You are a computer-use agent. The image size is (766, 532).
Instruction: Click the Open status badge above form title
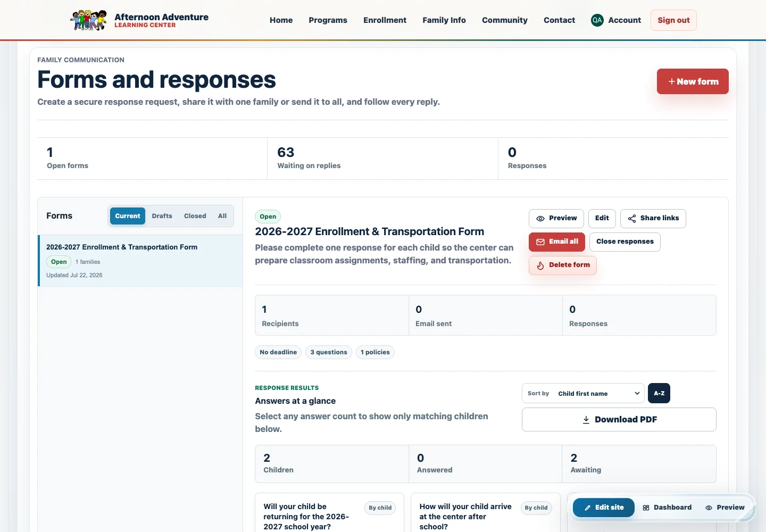tap(268, 217)
